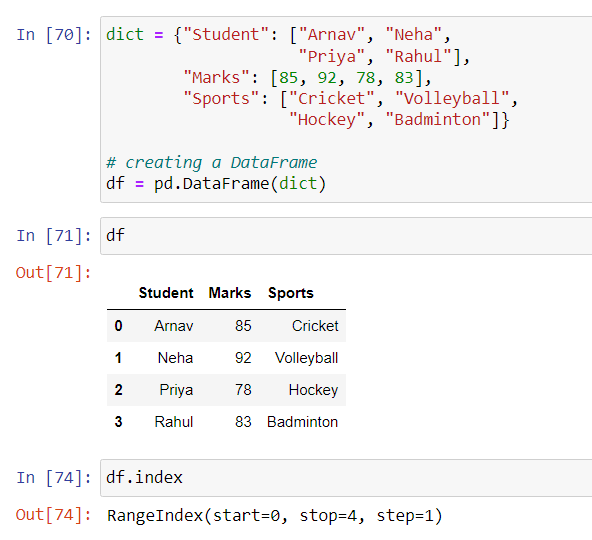The height and width of the screenshot is (540, 592).
Task: Select the In [70] cell prompt
Action: [54, 35]
